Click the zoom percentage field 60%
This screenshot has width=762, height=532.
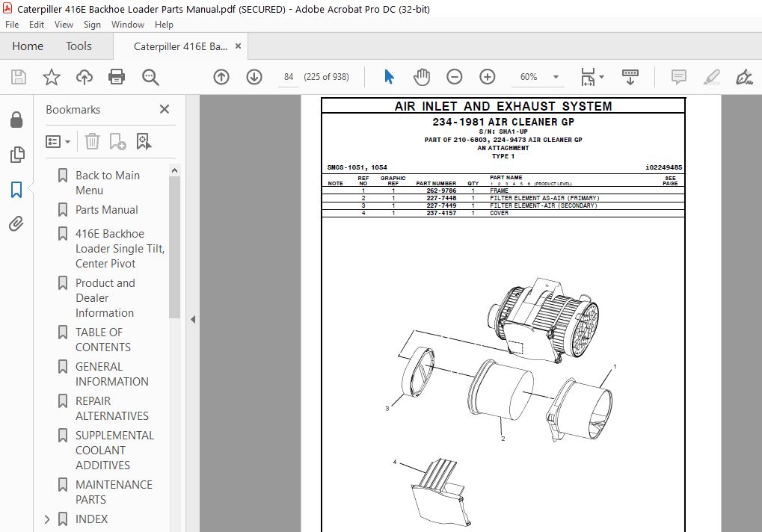pos(529,77)
